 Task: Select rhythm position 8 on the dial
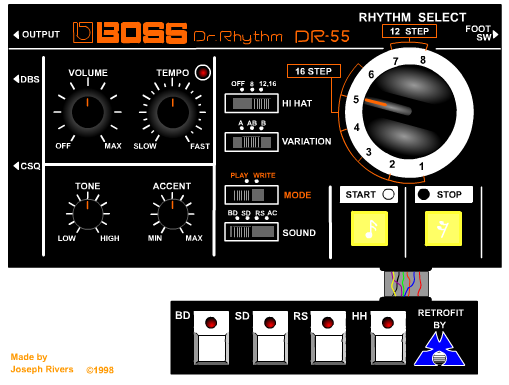tap(423, 60)
